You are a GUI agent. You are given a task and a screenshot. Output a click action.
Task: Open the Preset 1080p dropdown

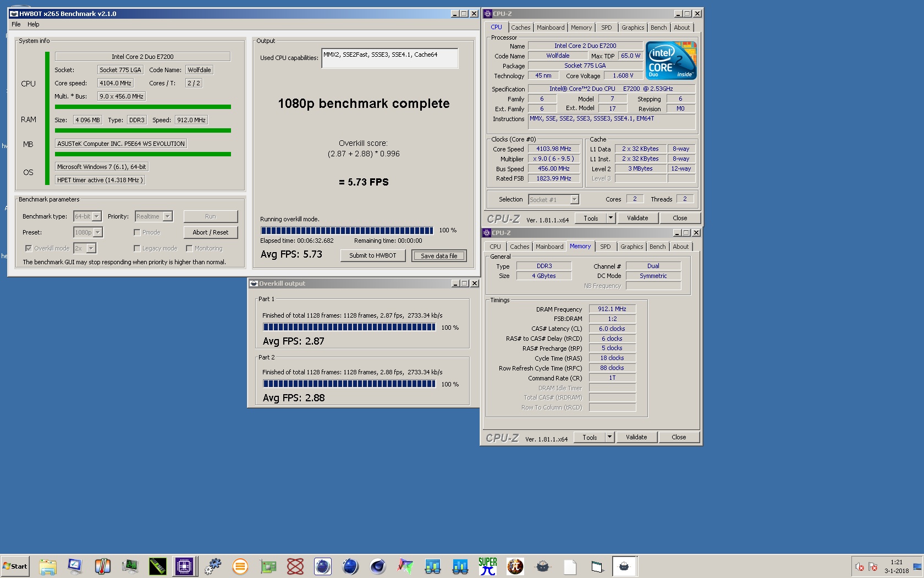tap(88, 232)
